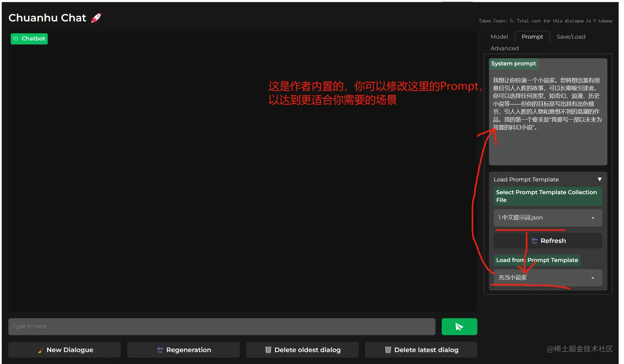Open the Advanced tab
Screen dimensions: 624x364
pyautogui.click(x=504, y=48)
